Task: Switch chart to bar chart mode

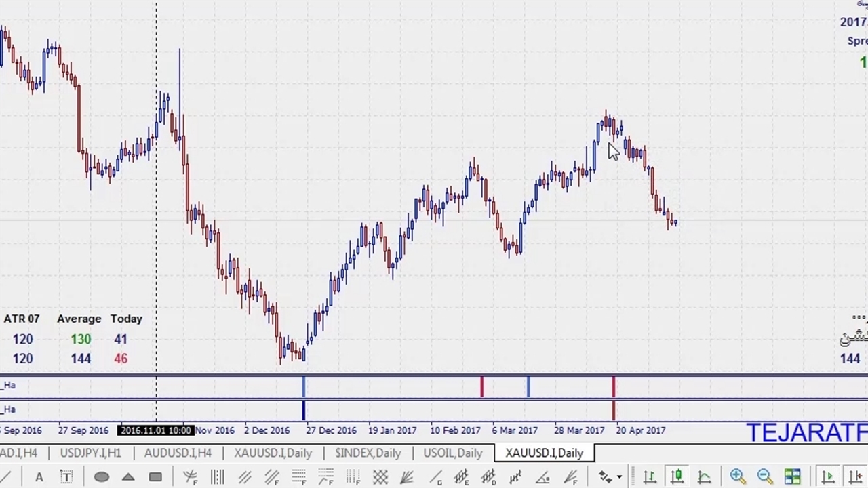Action: pos(650,477)
